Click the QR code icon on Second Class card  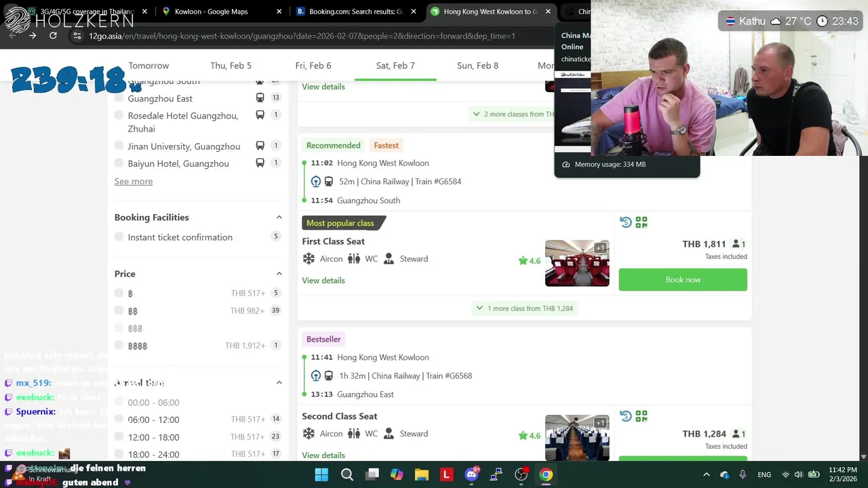pyautogui.click(x=642, y=416)
